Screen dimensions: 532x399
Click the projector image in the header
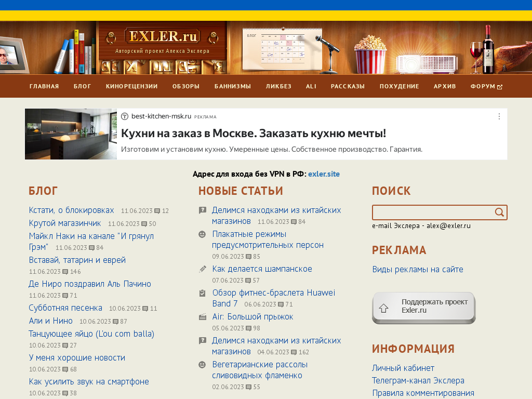coord(427,64)
